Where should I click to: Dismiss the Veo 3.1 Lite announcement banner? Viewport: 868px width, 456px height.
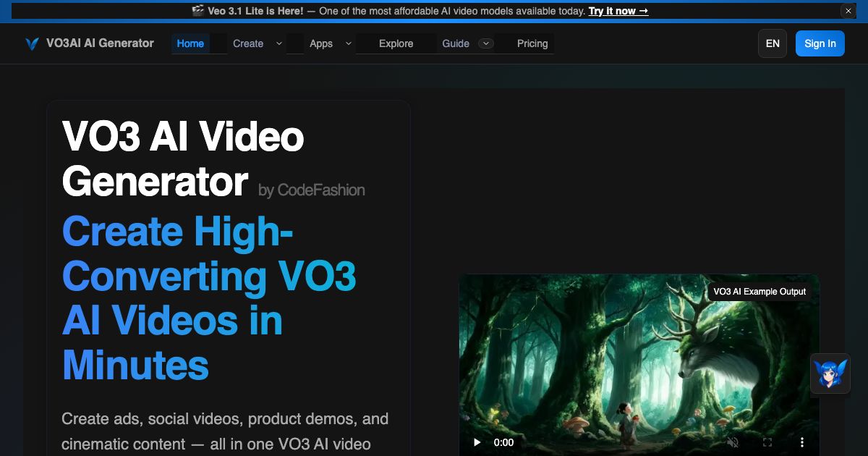848,11
